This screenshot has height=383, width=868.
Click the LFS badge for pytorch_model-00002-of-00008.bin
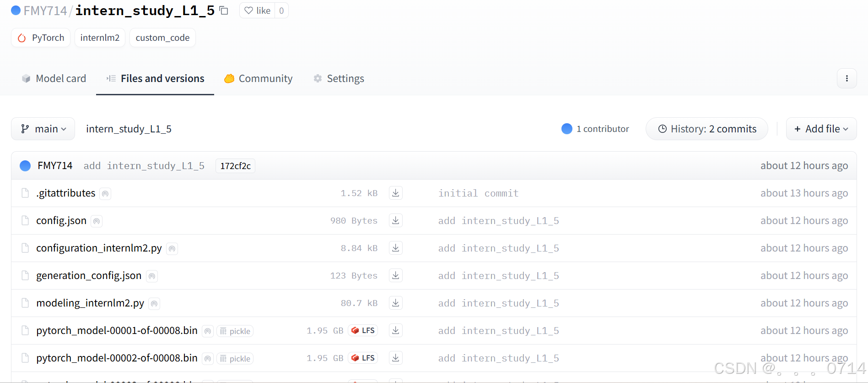363,358
